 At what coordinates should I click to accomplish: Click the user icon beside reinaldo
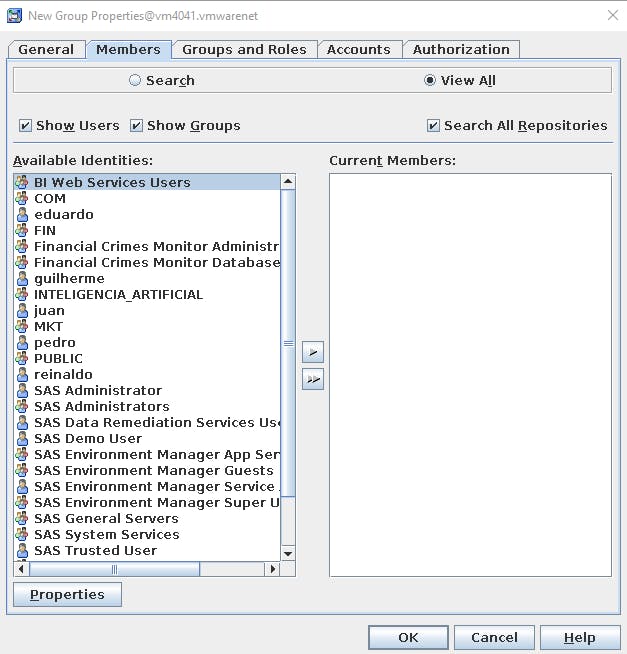click(x=22, y=374)
